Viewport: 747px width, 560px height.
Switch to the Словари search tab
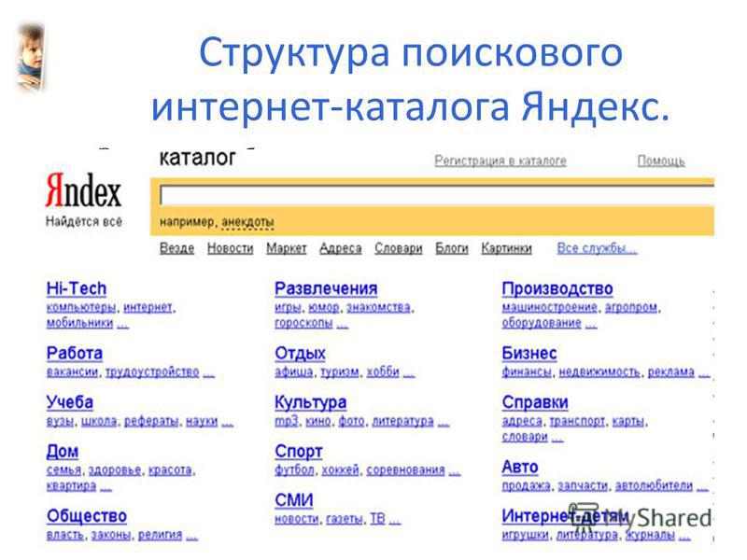[x=399, y=248]
